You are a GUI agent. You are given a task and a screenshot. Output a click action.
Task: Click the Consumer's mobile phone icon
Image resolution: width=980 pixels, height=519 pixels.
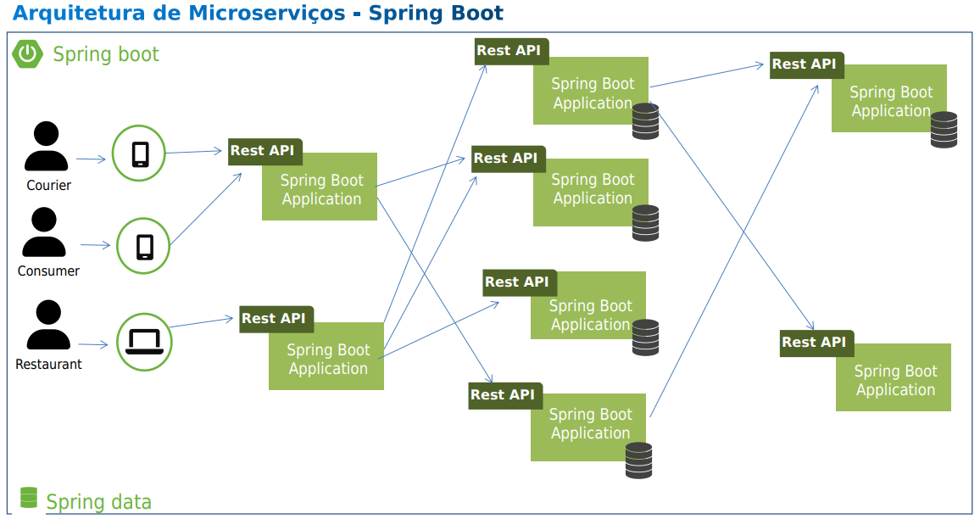[x=144, y=246]
